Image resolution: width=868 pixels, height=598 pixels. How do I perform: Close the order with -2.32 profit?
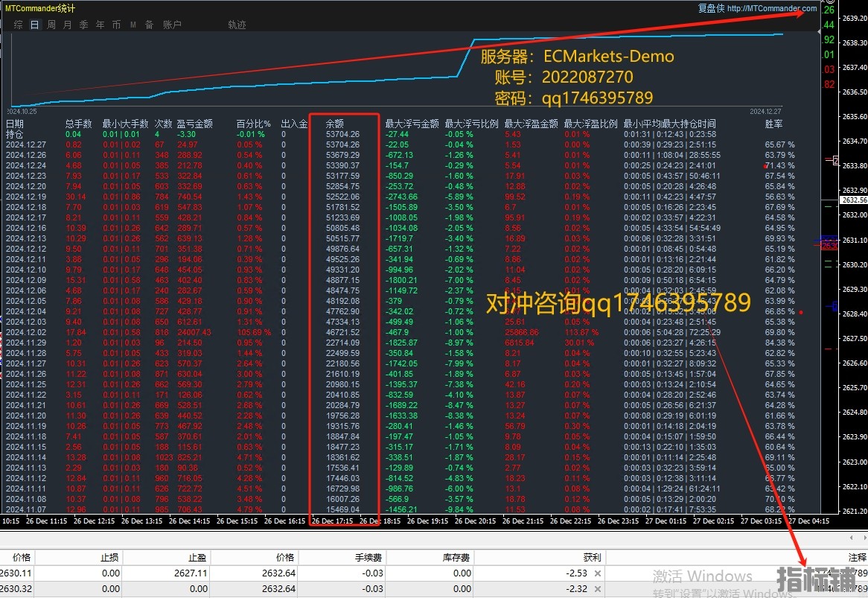(x=597, y=589)
